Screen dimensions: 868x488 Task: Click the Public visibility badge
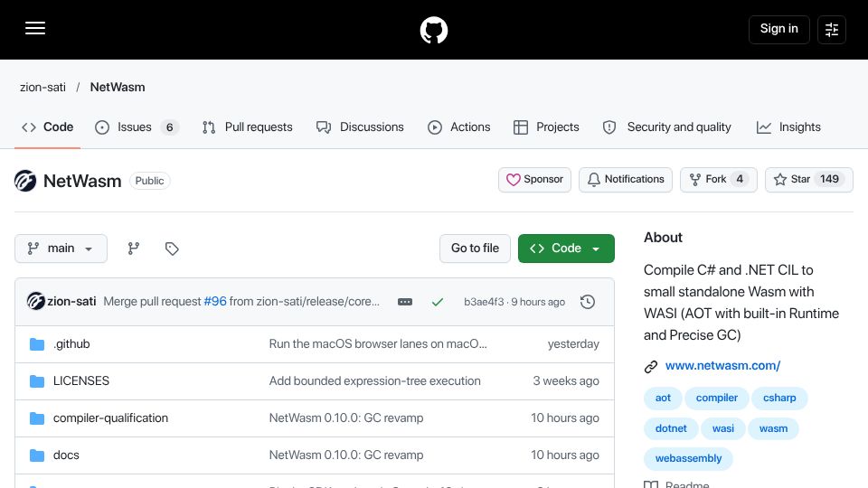149,181
